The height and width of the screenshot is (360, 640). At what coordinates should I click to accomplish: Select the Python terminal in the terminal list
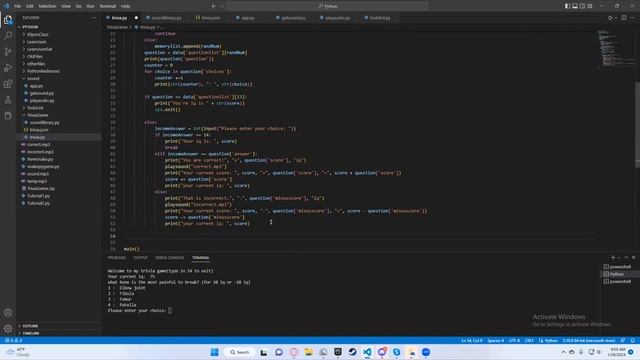(x=617, y=274)
